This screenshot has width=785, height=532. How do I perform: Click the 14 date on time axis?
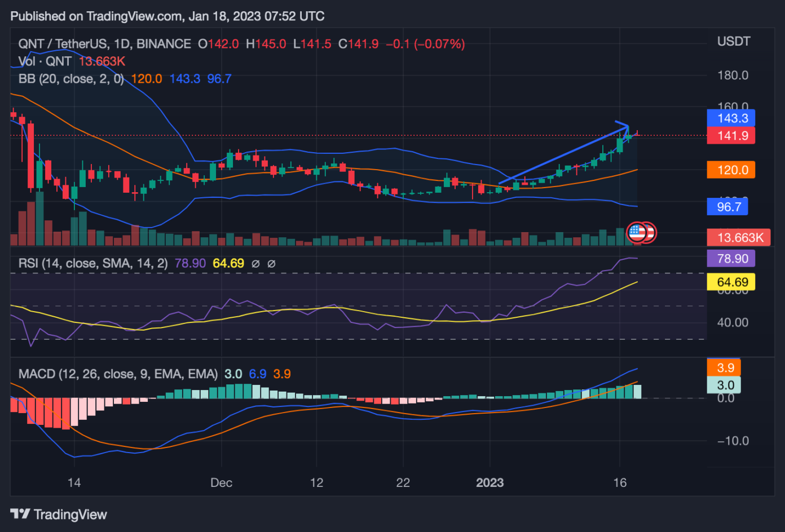pos(74,483)
